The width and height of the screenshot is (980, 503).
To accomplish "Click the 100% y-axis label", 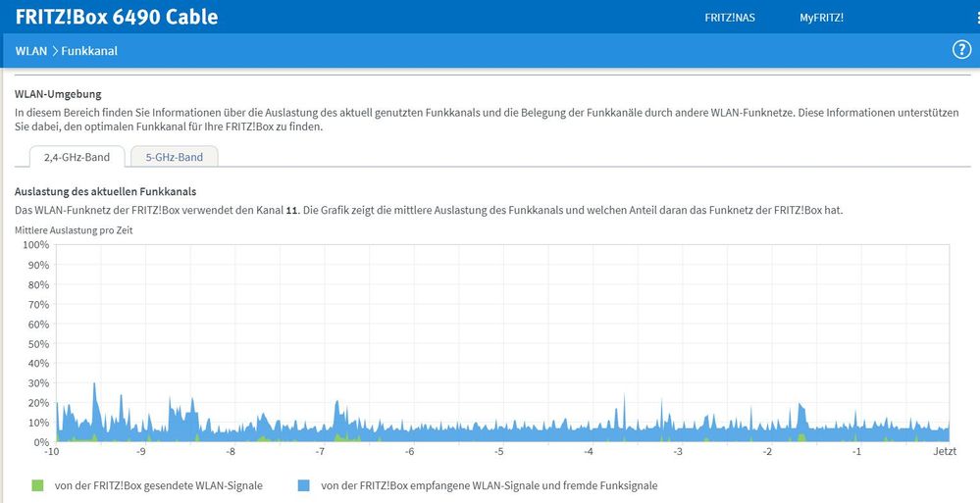I will pos(35,244).
